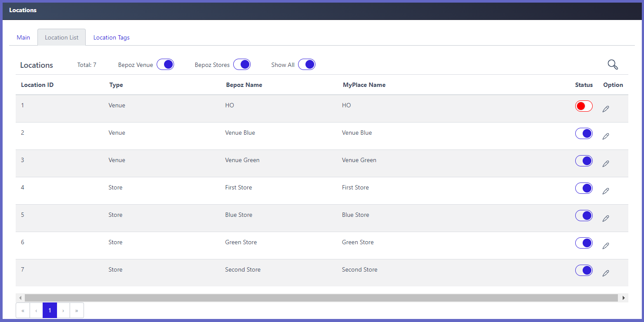
Task: Jump to last page in pagination
Action: point(77,310)
